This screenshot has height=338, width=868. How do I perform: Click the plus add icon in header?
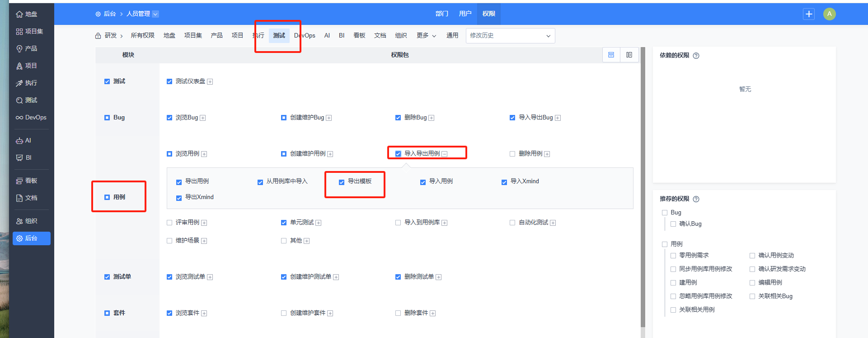click(808, 14)
